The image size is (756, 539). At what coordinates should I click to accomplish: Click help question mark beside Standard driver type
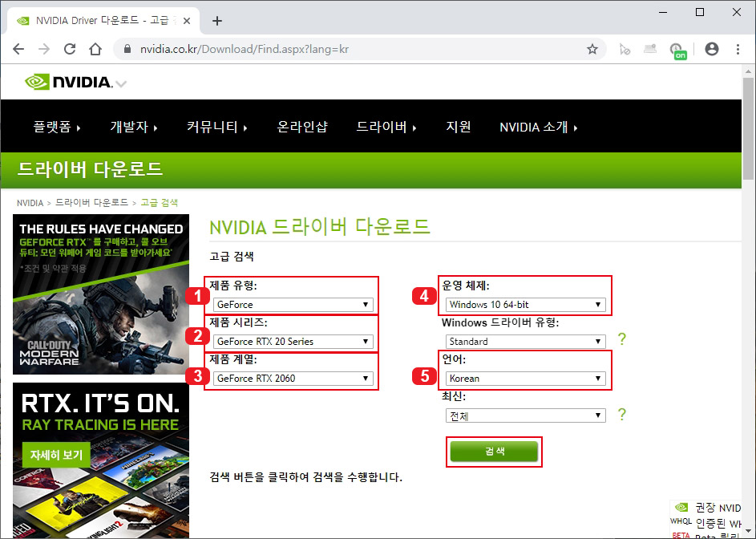pos(622,338)
